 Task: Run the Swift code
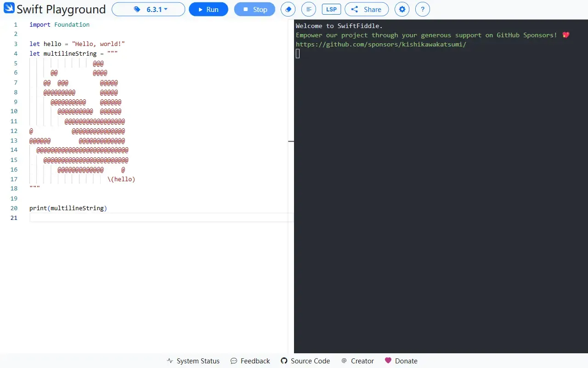(209, 9)
